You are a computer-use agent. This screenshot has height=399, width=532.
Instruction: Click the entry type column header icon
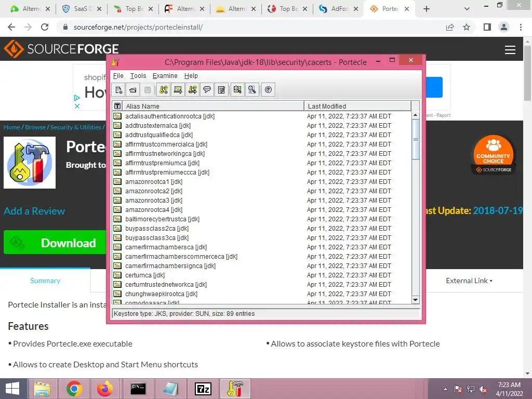117,106
